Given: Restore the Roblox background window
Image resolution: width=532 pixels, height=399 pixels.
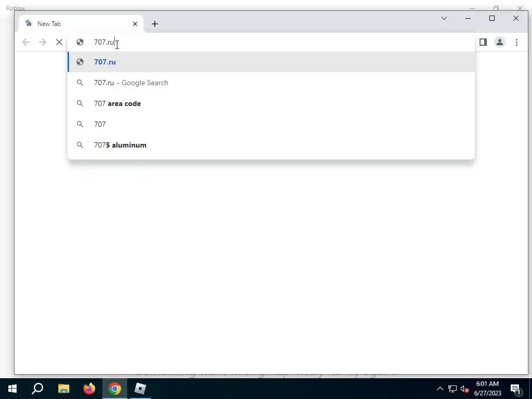Looking at the screenshot, I should [496, 8].
